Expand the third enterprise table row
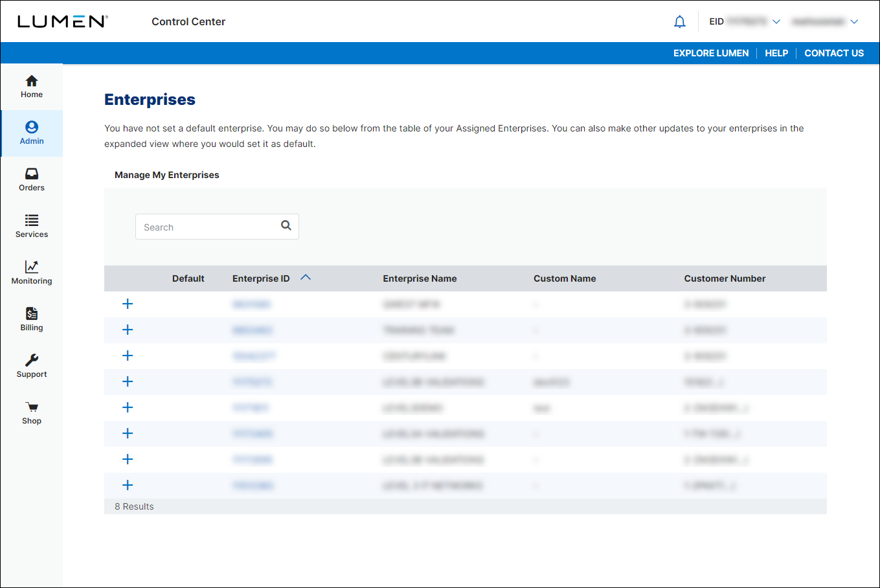This screenshot has width=880, height=588. 128,356
